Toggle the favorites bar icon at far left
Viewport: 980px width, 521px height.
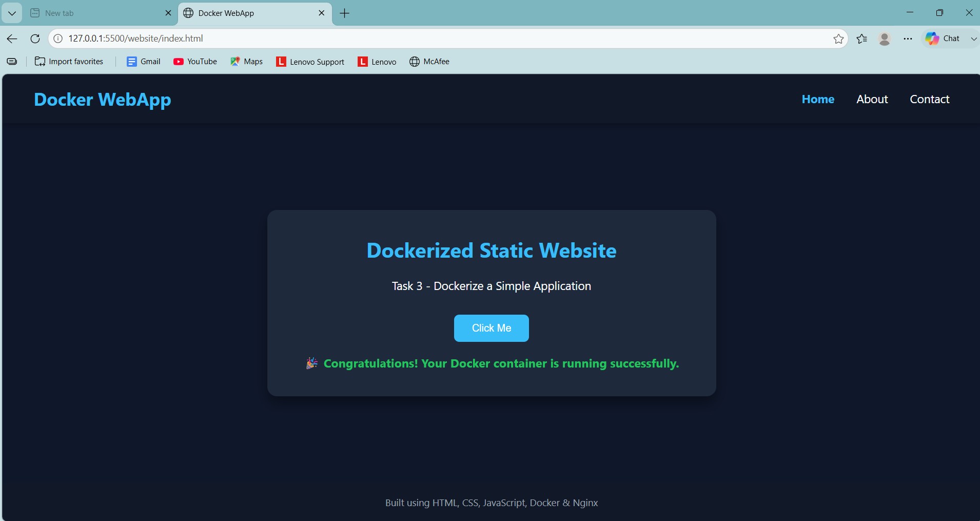(x=12, y=62)
